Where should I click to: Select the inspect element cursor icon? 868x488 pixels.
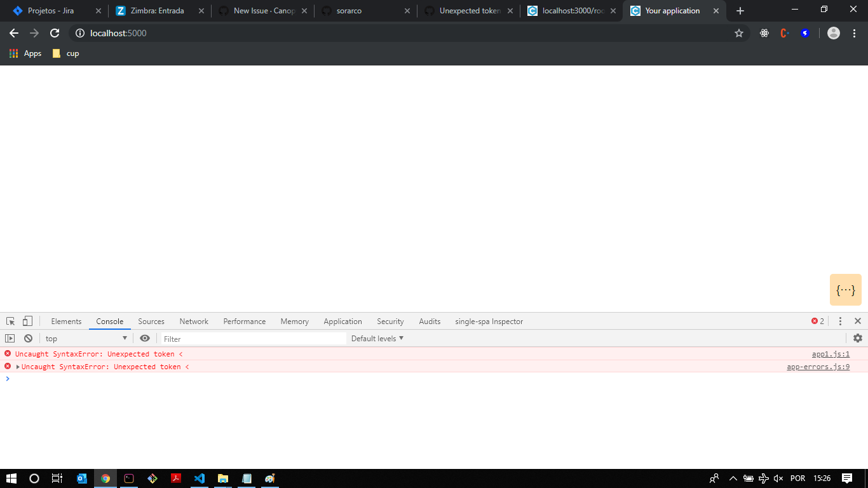10,321
